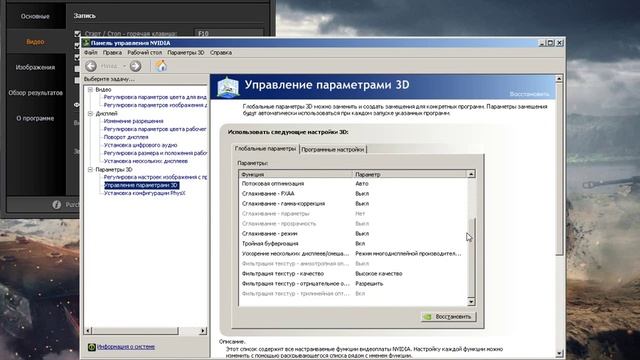Select Установка цифрового аудио
Screen dimensions: 640x360
(x=140, y=145)
